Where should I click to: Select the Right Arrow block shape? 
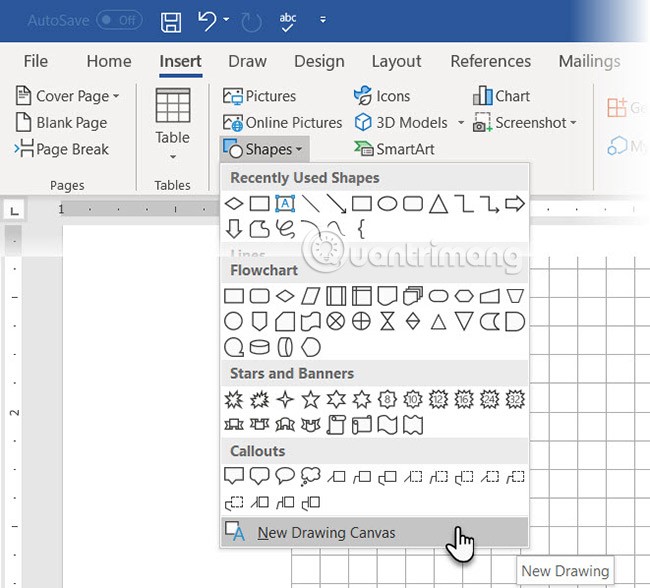coord(515,204)
